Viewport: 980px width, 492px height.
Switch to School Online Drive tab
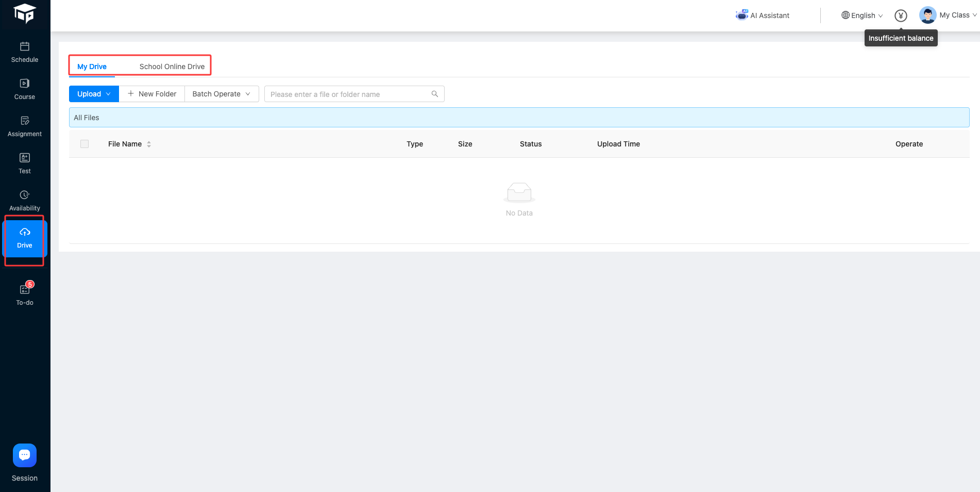coord(172,67)
